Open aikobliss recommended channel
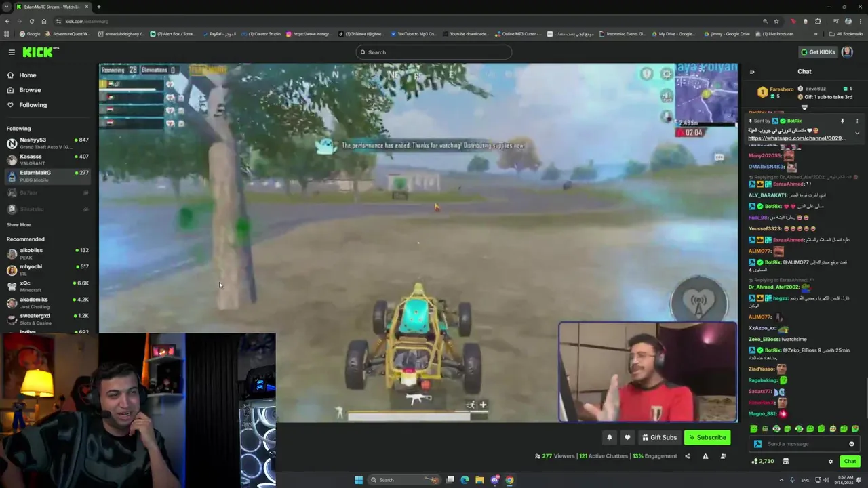The image size is (868, 488). pos(47,254)
